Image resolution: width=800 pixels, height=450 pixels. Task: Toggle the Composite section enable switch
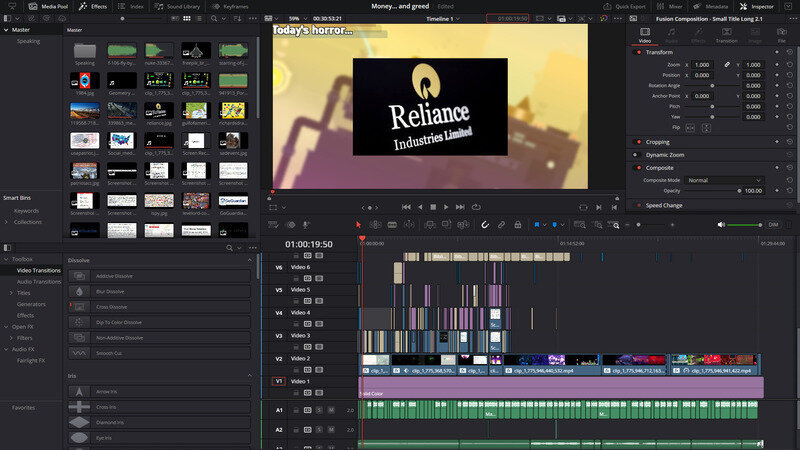(x=637, y=168)
